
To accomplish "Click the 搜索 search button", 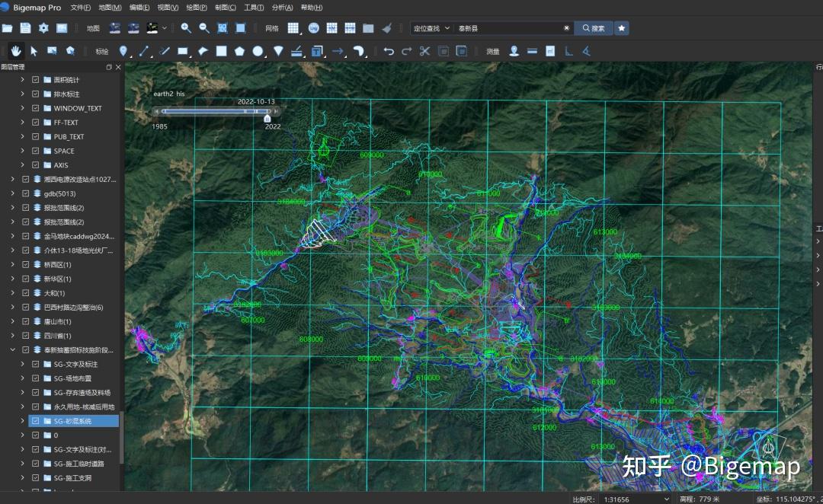I will (x=593, y=28).
